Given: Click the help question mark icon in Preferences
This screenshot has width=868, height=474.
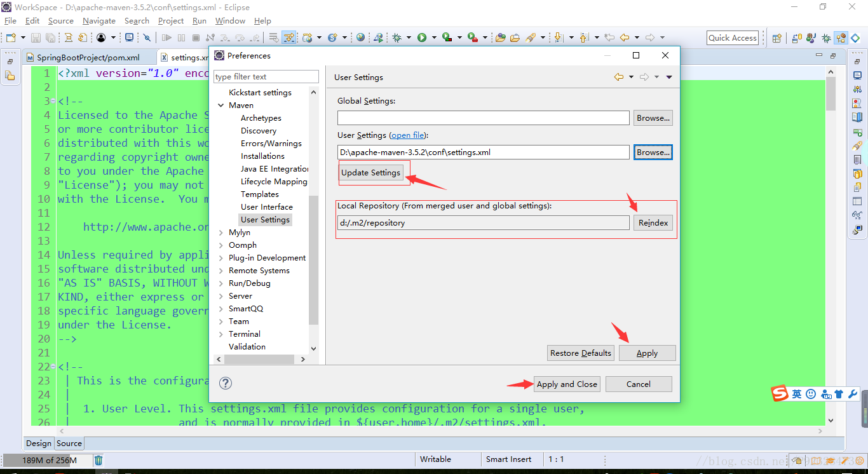Looking at the screenshot, I should point(226,383).
